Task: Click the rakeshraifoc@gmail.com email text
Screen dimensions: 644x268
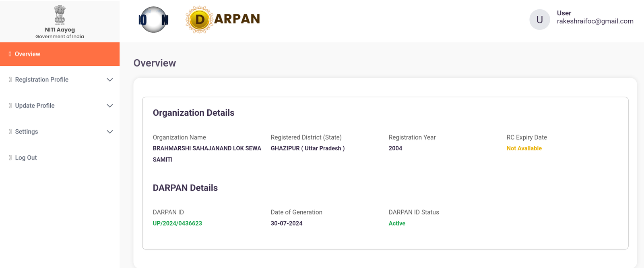Action: pos(595,21)
